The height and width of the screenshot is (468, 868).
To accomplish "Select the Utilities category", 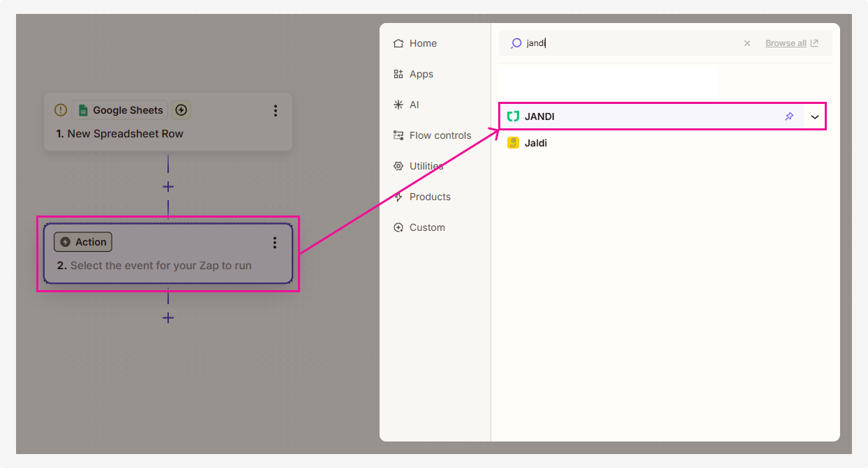I will pos(426,166).
